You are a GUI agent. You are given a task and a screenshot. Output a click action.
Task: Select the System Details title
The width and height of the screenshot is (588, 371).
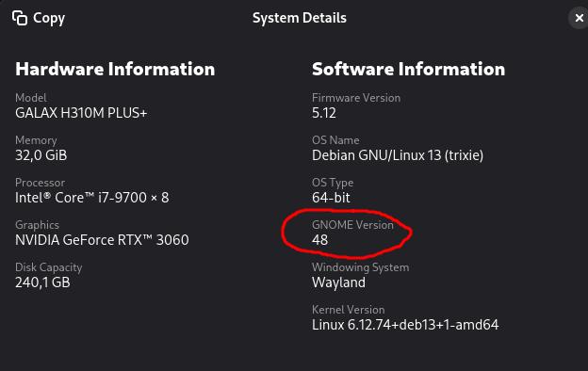[x=300, y=18]
